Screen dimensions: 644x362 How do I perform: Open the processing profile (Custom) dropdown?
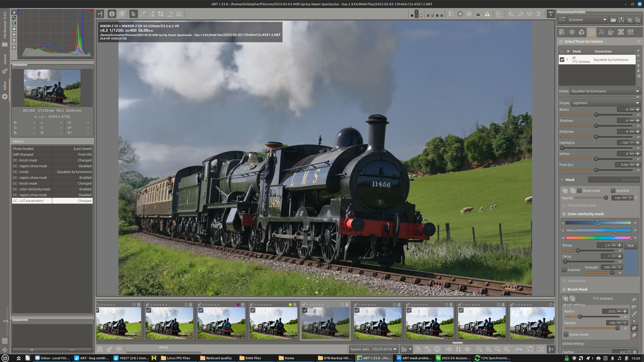(587, 20)
